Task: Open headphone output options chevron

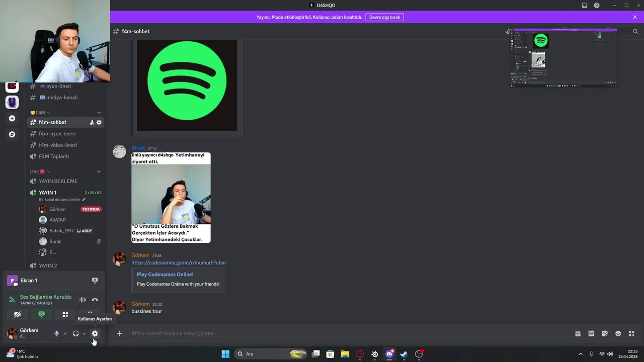Action: (x=84, y=334)
